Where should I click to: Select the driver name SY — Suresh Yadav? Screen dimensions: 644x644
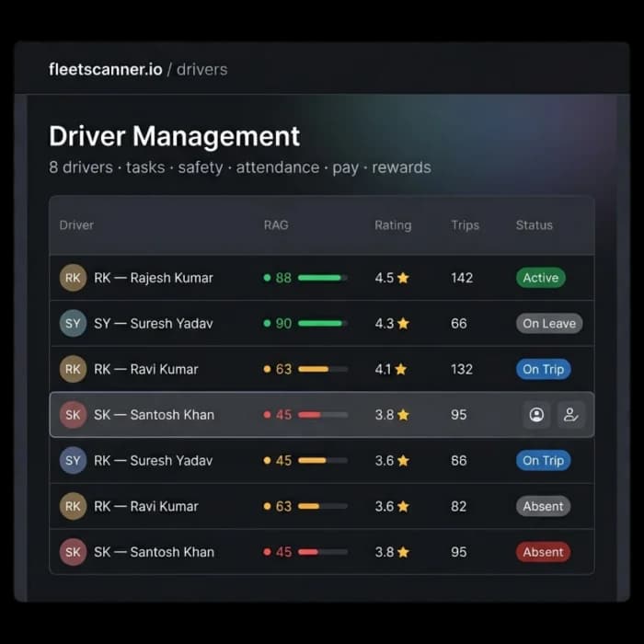pos(154,324)
